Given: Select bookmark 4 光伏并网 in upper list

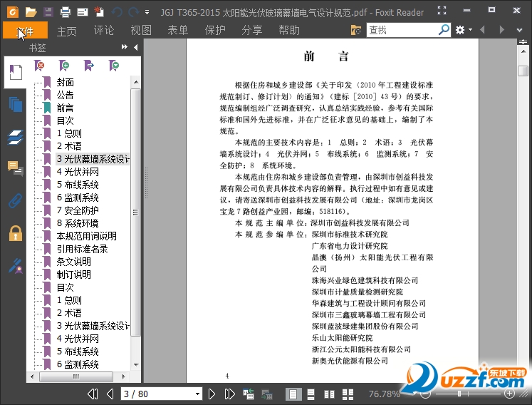Looking at the screenshot, I should click(x=78, y=172).
